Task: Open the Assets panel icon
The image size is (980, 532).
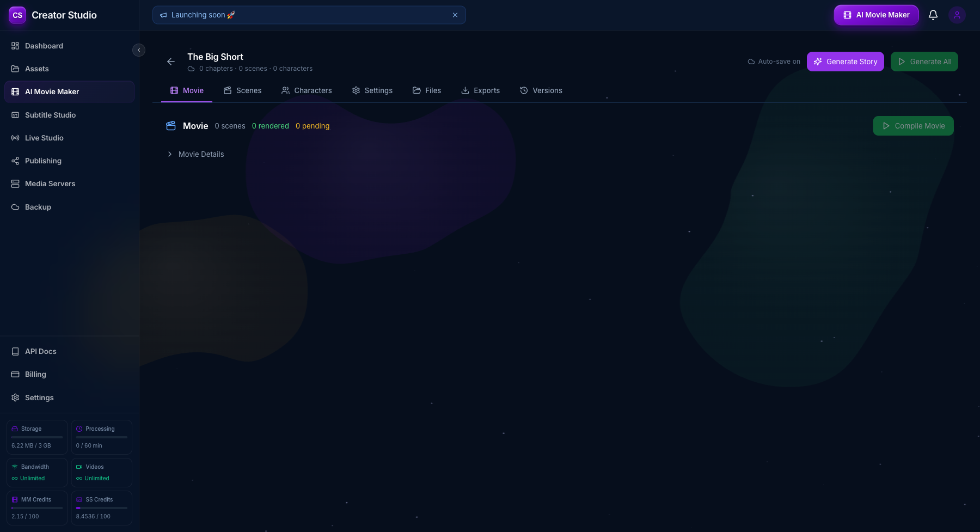Action: [x=15, y=69]
